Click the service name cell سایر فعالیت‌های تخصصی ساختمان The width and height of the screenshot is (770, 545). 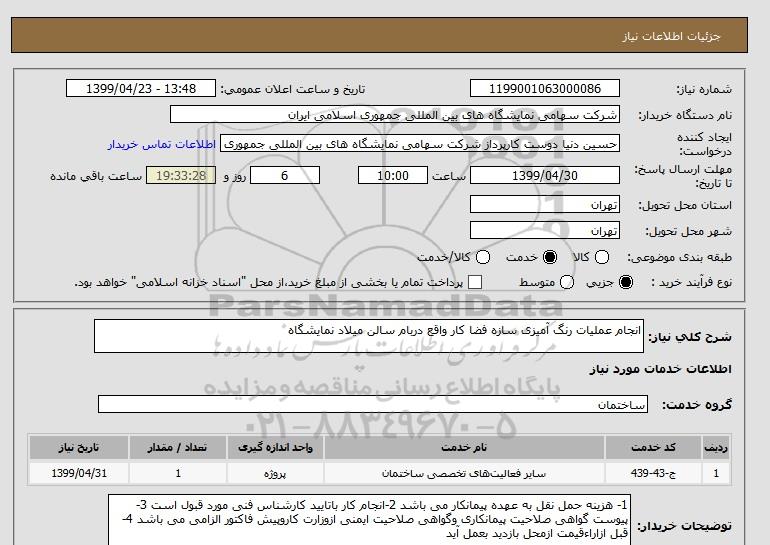pyautogui.click(x=464, y=473)
